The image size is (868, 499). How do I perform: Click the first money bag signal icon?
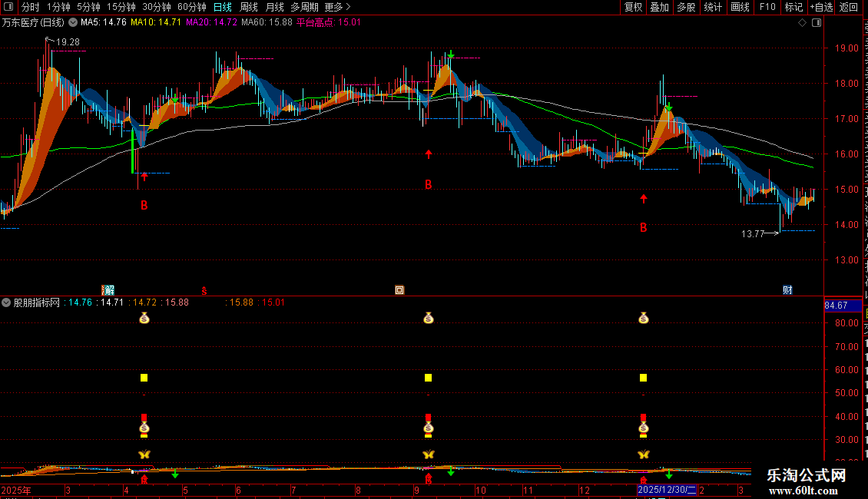point(144,317)
